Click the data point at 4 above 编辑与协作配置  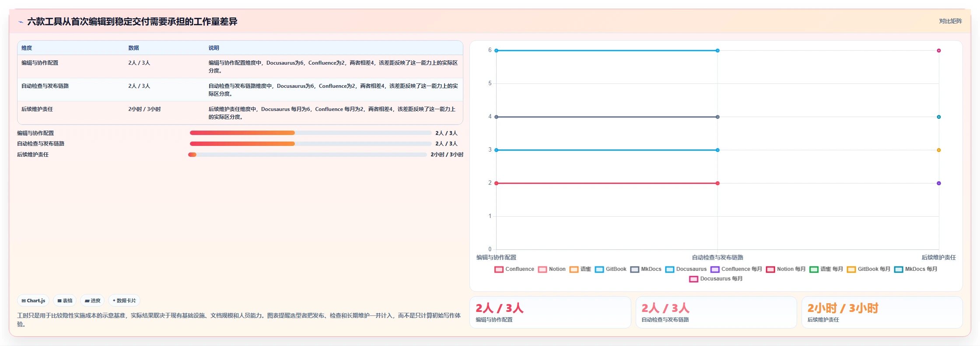496,117
